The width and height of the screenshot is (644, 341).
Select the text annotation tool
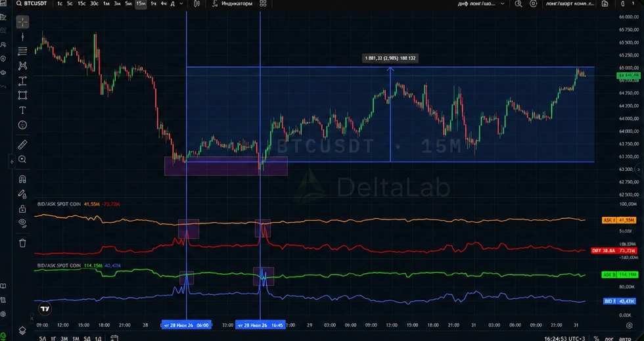click(x=22, y=110)
